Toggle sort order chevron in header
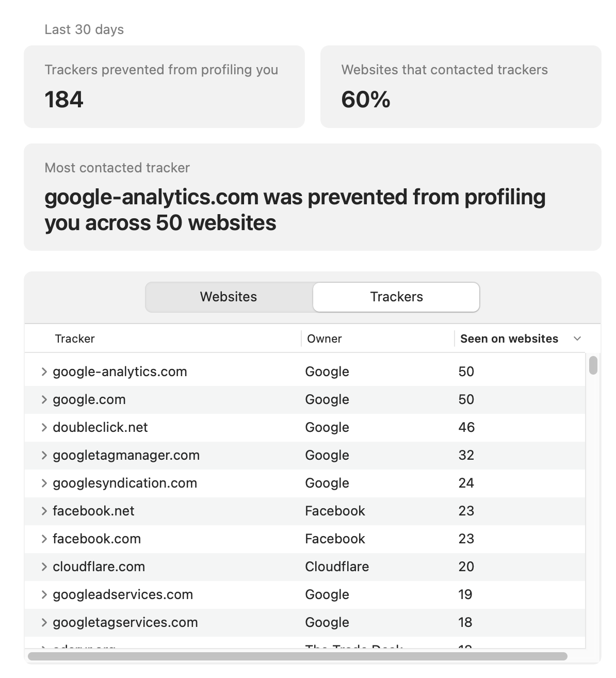Viewport: 616px width, 678px height. click(577, 338)
